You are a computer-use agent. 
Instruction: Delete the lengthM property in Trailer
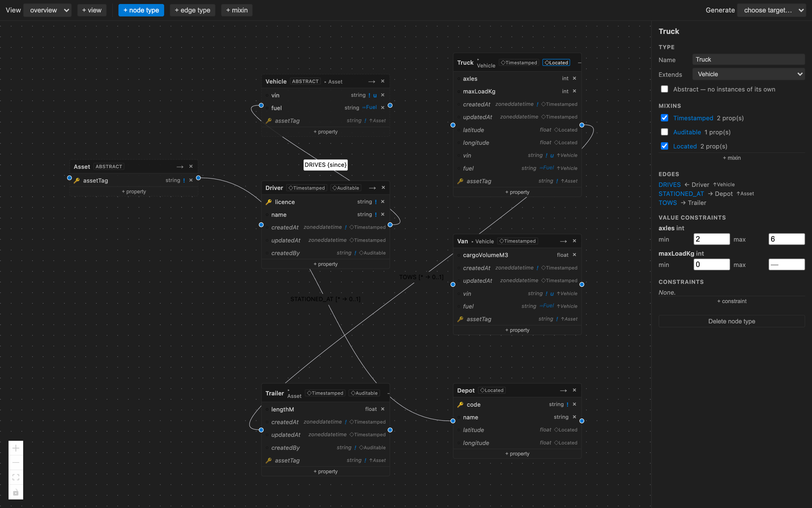click(383, 409)
